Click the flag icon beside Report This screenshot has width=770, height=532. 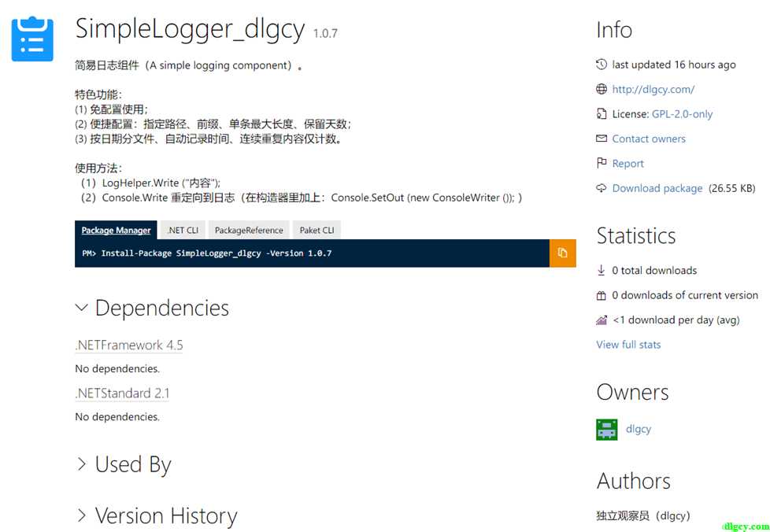coord(601,163)
